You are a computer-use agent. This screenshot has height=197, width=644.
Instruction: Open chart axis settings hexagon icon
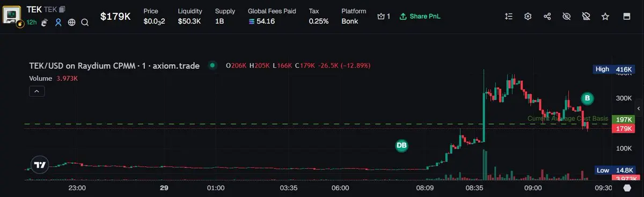pos(627,188)
